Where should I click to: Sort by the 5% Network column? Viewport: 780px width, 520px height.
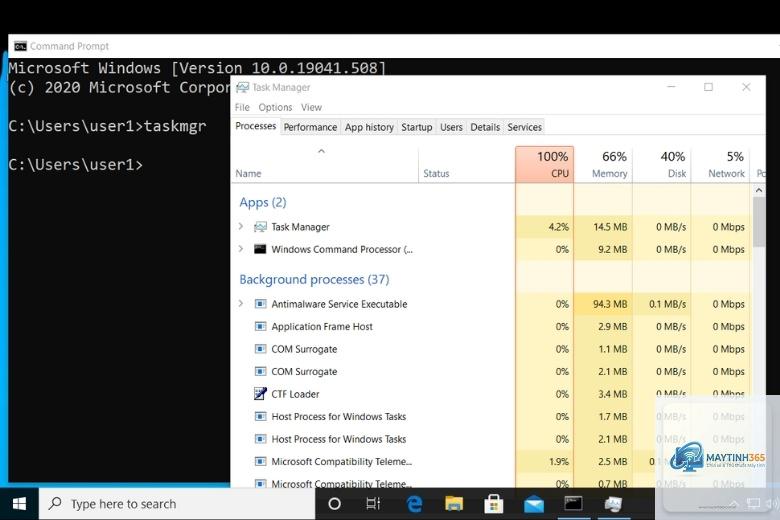(721, 164)
